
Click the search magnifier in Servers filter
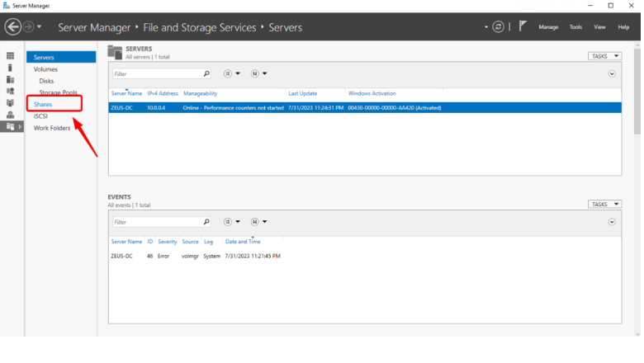(206, 73)
